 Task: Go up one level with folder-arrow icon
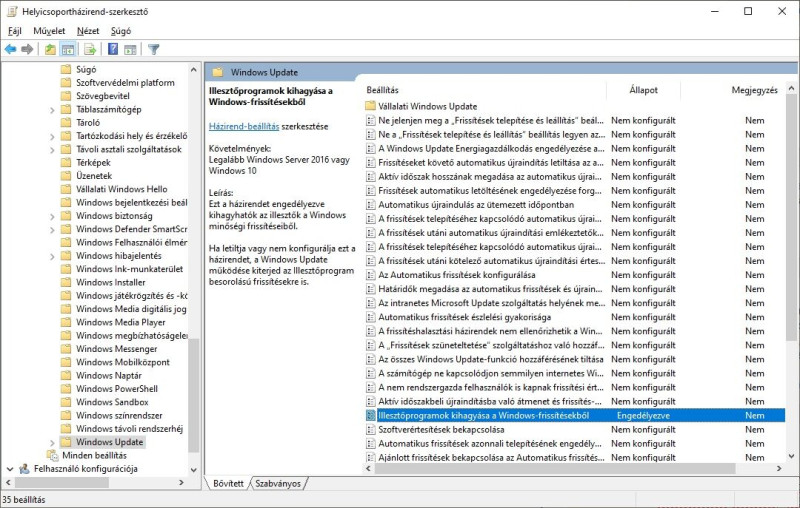click(x=50, y=49)
